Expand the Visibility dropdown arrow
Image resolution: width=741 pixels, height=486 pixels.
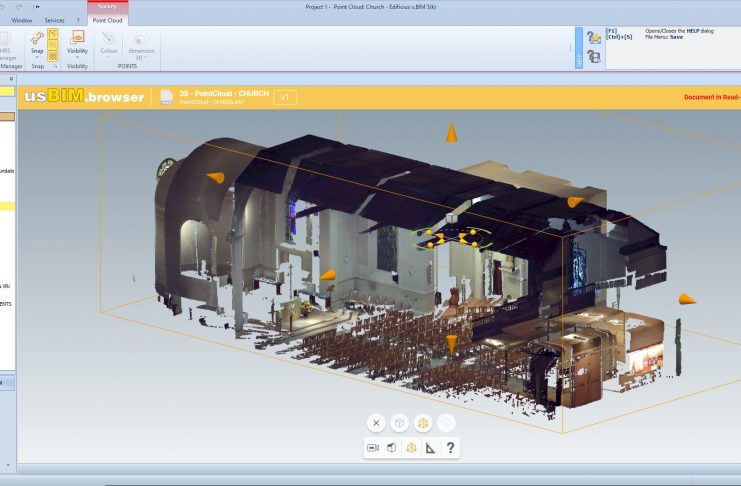(x=77, y=58)
